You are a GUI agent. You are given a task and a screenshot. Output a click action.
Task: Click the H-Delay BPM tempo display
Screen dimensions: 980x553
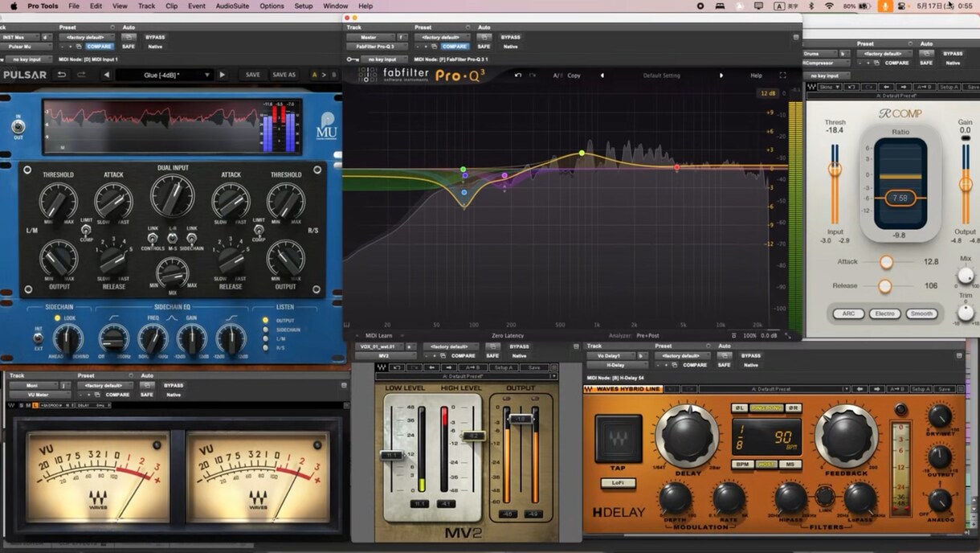coord(769,438)
